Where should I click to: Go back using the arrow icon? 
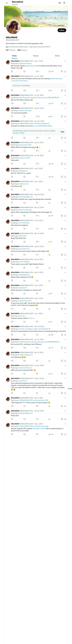tap(7, 3)
